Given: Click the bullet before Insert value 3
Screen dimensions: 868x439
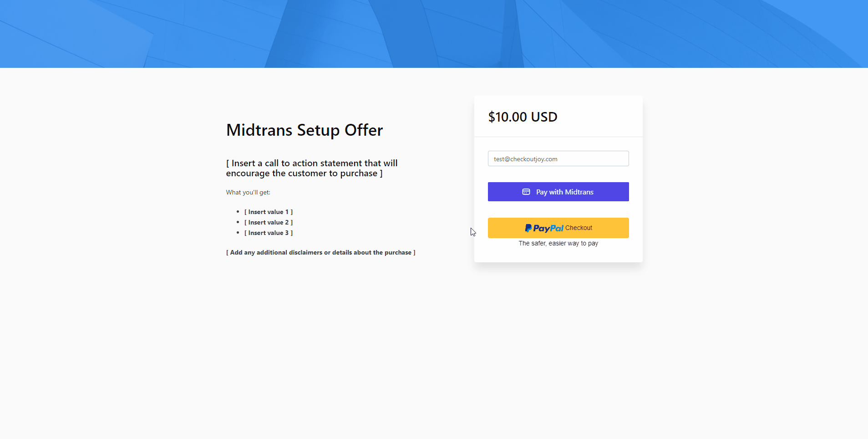Looking at the screenshot, I should [x=238, y=233].
